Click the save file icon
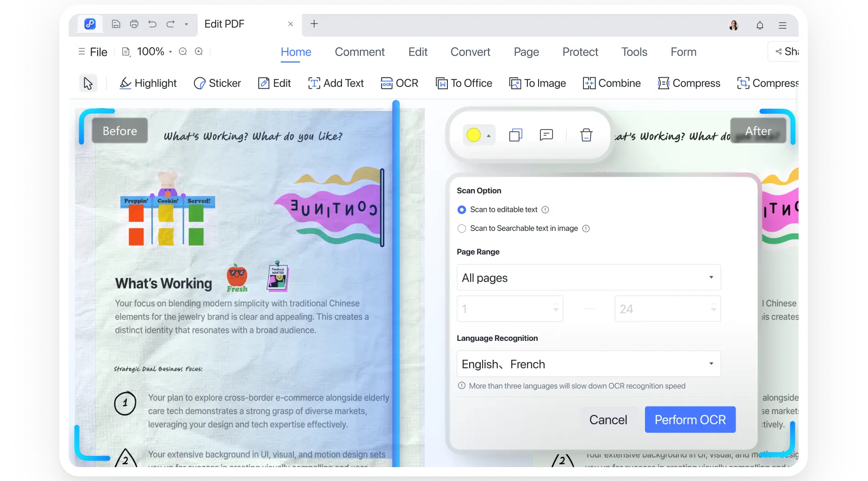 116,24
